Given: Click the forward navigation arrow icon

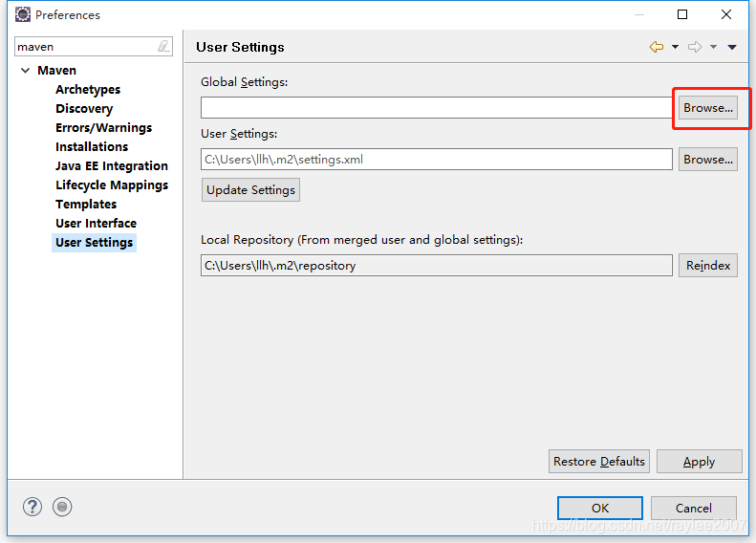Looking at the screenshot, I should pos(695,47).
